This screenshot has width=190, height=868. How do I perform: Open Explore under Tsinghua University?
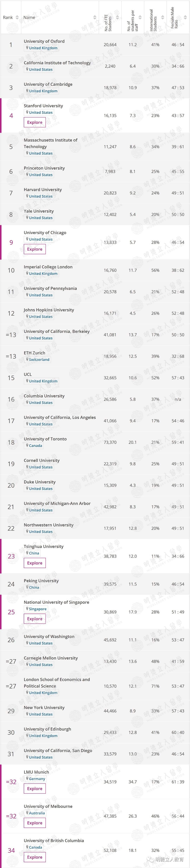click(35, 563)
